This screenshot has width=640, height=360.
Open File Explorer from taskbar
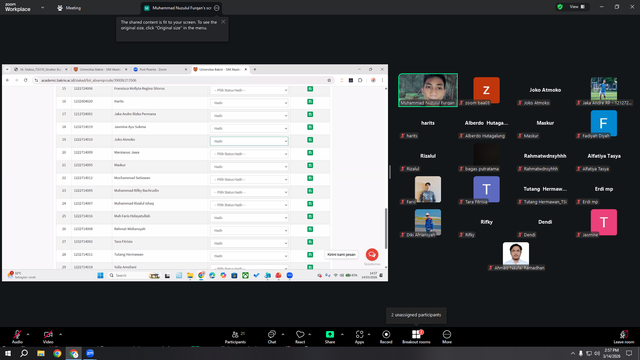41,353
